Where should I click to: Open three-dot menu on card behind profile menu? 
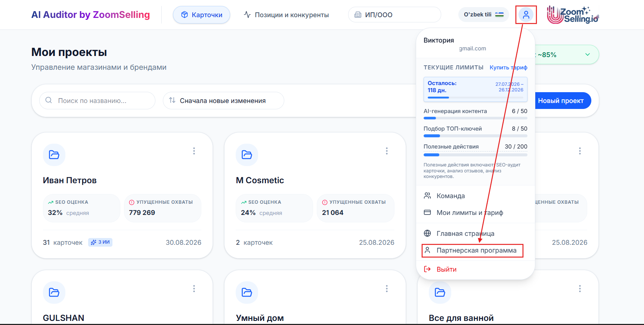580,151
